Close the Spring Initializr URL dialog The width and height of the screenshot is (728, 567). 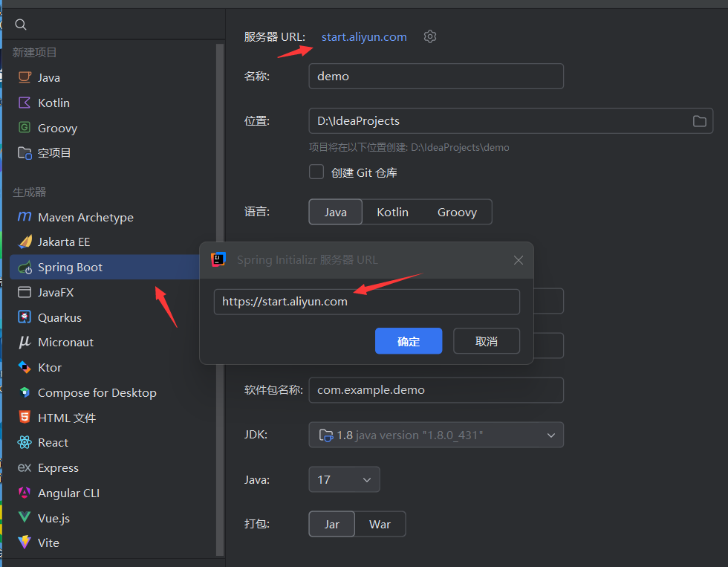coord(519,260)
